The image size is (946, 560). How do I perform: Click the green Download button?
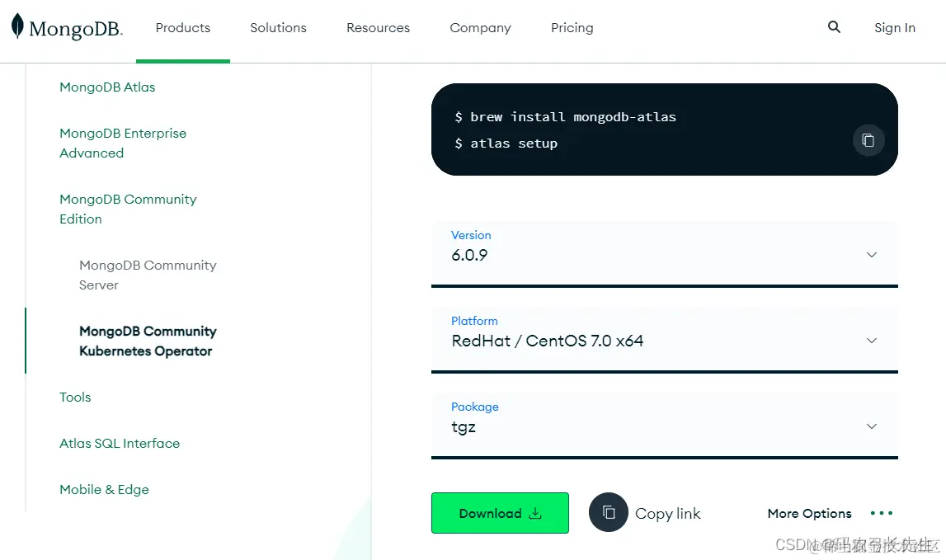click(500, 513)
